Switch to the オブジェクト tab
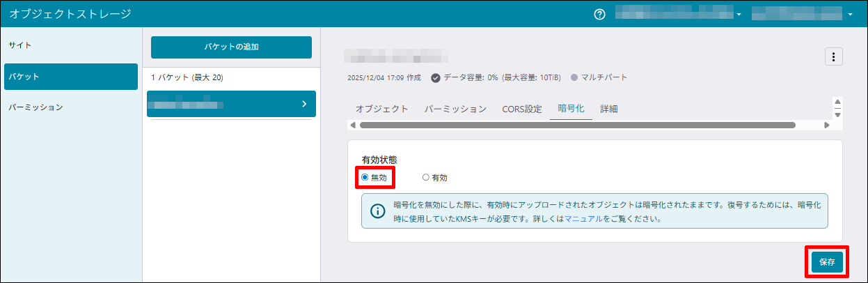The width and height of the screenshot is (868, 283). 381,109
